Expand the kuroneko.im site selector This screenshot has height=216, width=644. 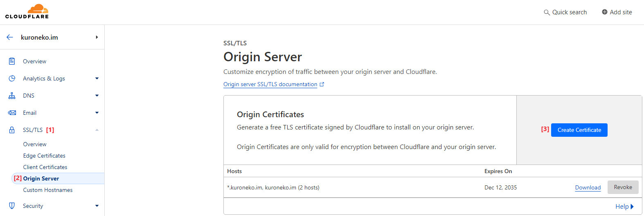point(97,37)
